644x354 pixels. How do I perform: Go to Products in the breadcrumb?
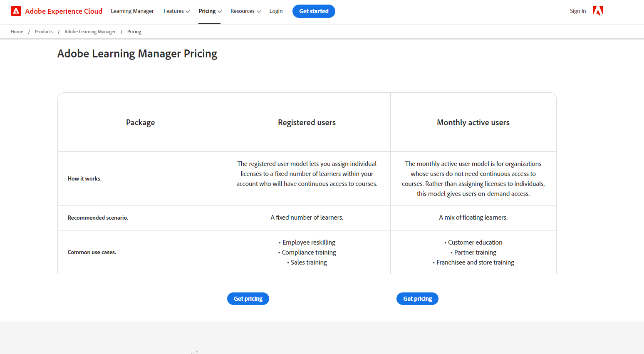pos(44,32)
